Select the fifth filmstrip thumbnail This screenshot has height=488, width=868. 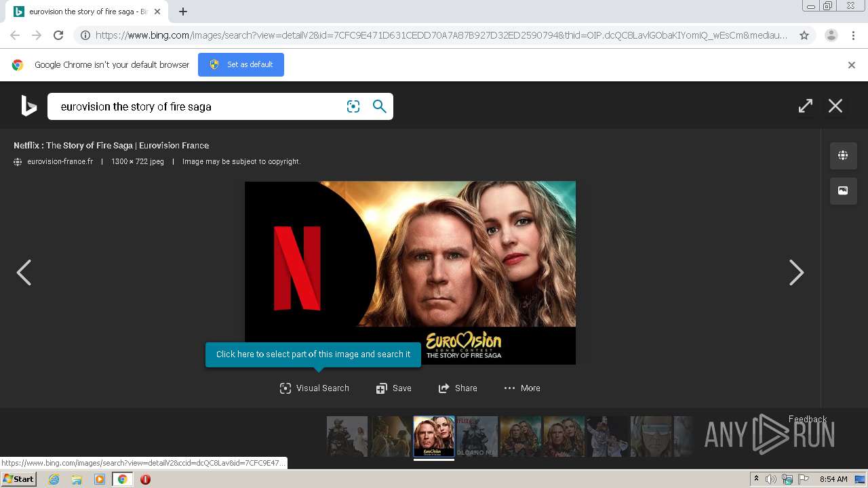521,436
